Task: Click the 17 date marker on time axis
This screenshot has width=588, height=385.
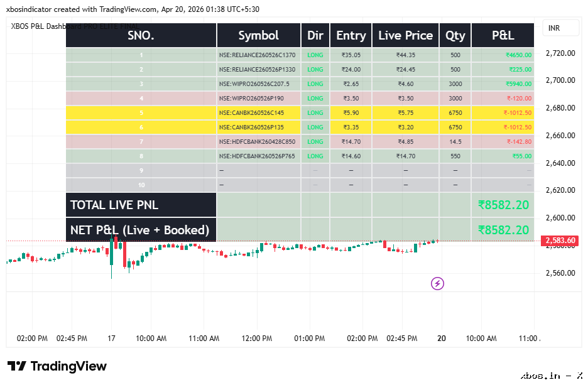Action: [x=111, y=339]
